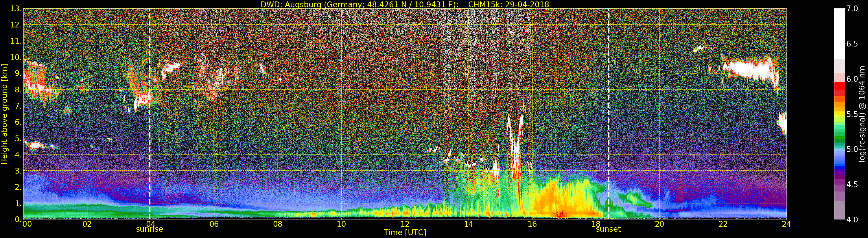Click the colorbar tick label "7.0"

tap(852, 9)
